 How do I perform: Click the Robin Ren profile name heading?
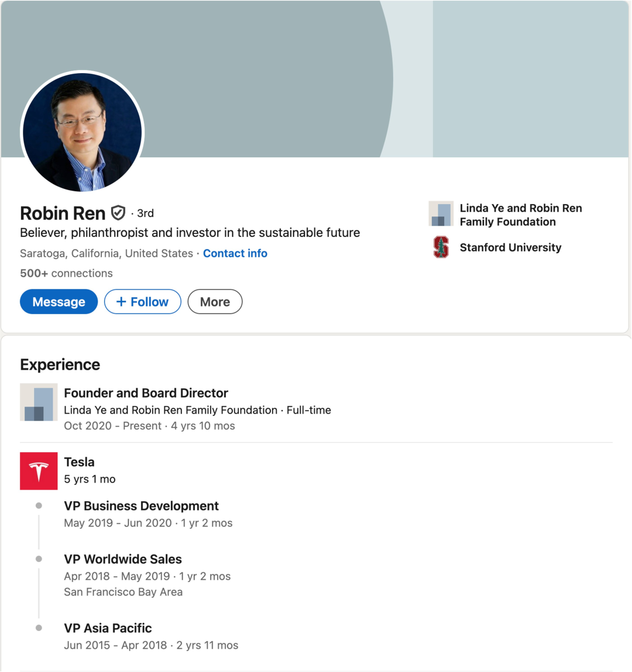[63, 213]
